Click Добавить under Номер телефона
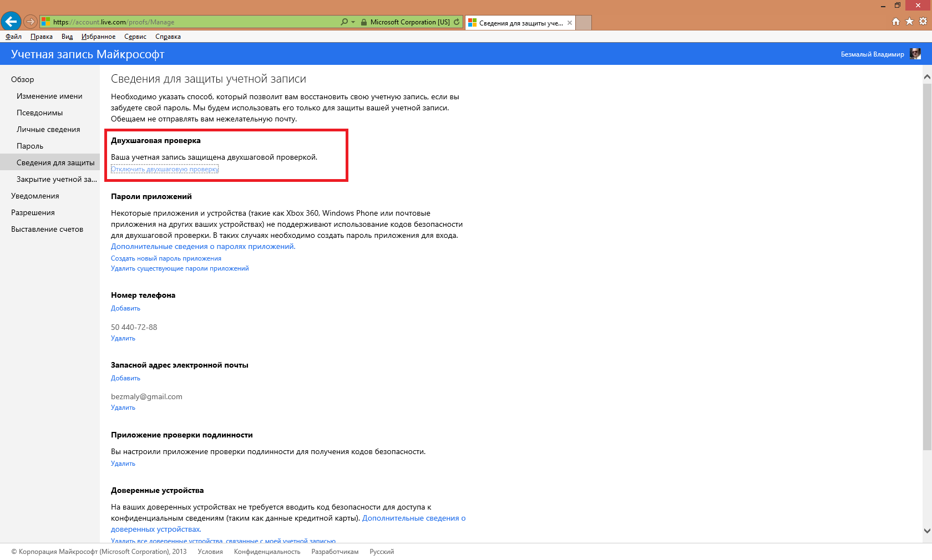 (125, 308)
